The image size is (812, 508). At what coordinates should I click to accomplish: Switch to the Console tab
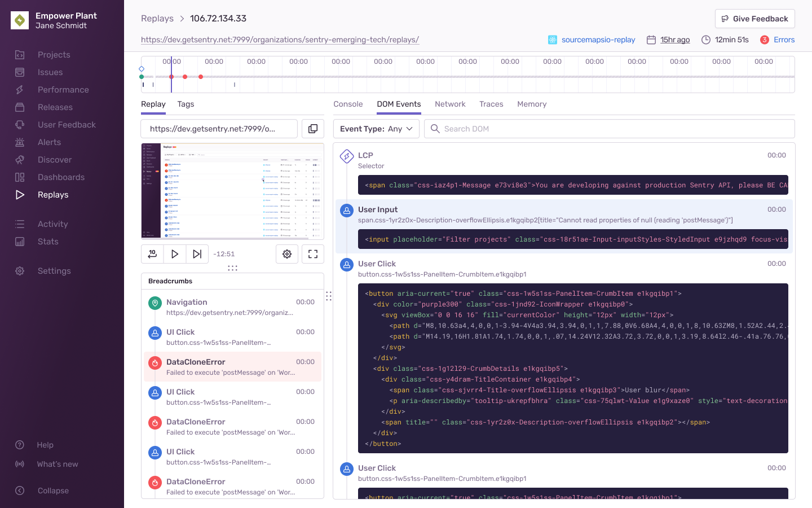(348, 104)
